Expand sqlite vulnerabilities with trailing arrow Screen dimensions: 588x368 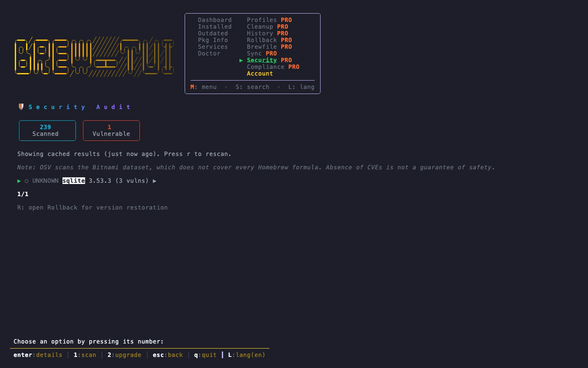(154, 181)
